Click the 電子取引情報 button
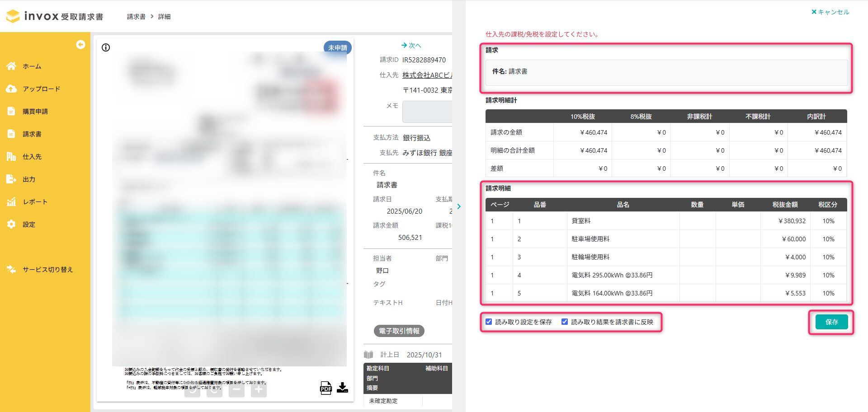 point(399,331)
